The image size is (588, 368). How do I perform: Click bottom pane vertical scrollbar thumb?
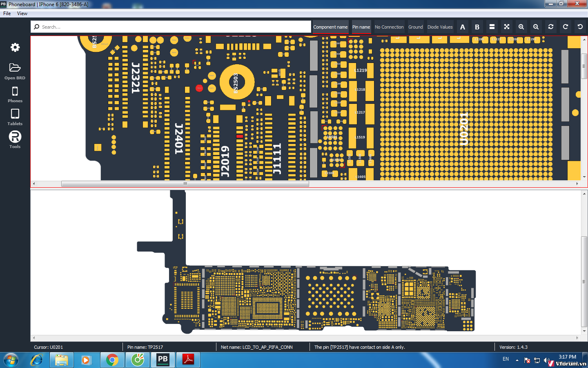[584, 282]
